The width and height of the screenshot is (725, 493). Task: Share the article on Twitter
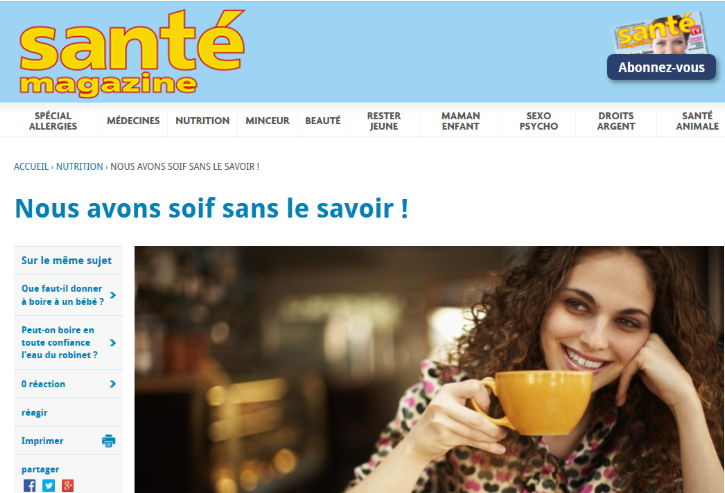(x=49, y=486)
